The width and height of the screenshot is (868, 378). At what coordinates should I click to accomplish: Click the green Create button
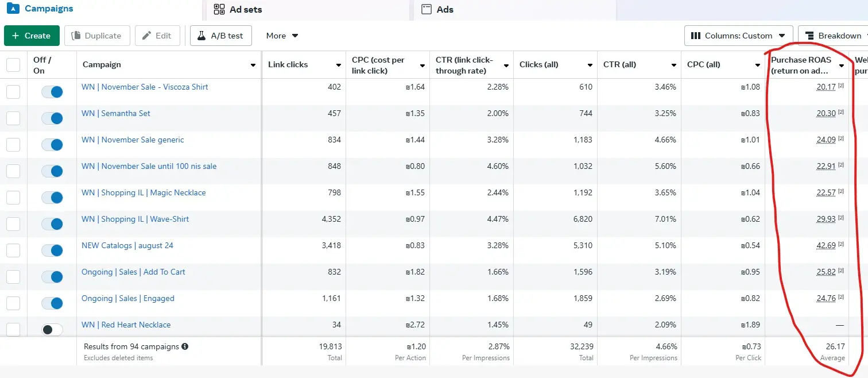(32, 36)
